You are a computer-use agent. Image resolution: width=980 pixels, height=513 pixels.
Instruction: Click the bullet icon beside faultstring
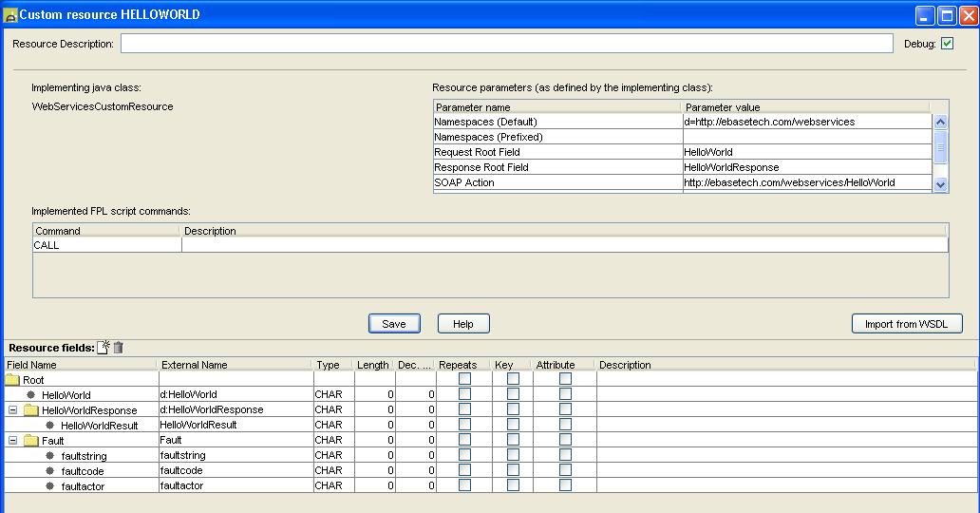tap(50, 456)
